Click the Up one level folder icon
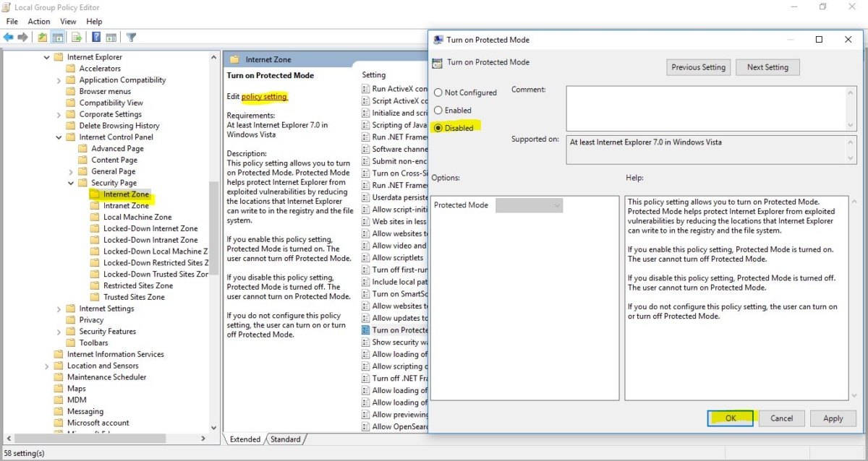This screenshot has height=461, width=868. [41, 36]
